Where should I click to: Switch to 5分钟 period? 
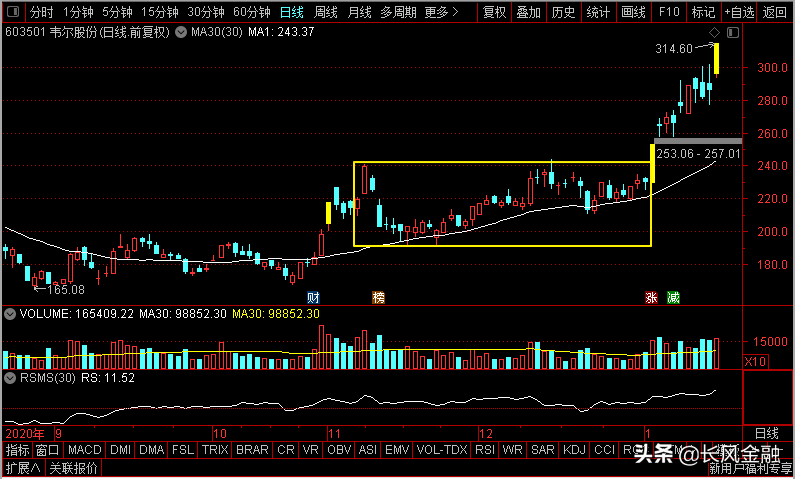click(x=117, y=12)
